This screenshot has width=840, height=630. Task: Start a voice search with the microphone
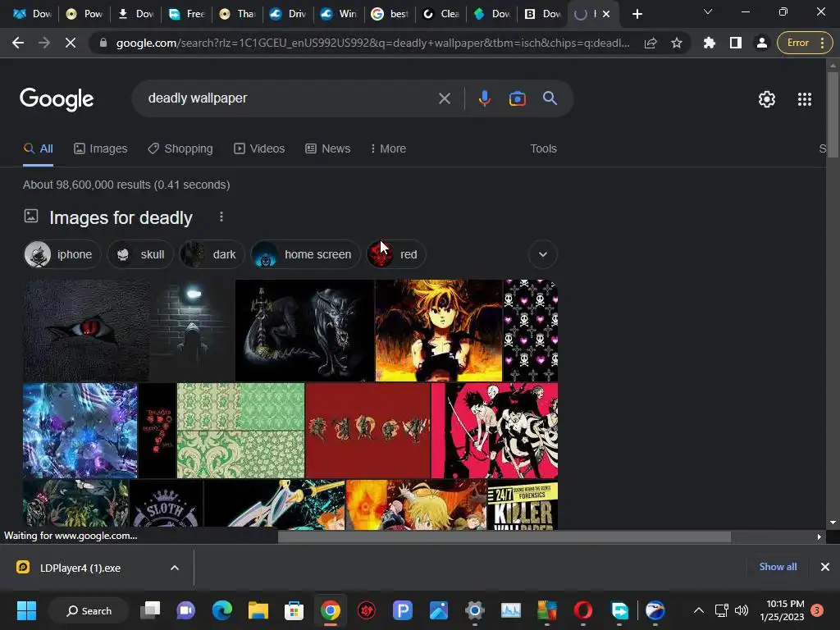pos(484,98)
